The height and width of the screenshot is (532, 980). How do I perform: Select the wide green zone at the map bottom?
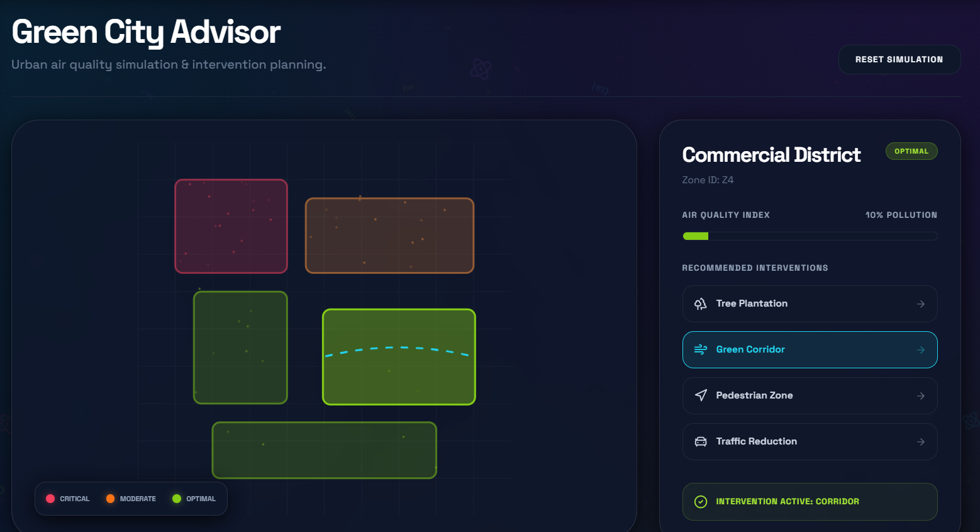click(324, 450)
